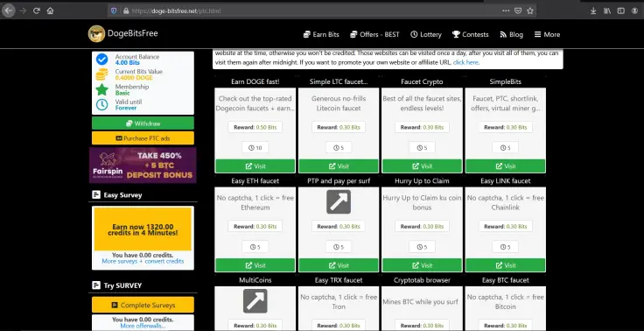The width and height of the screenshot is (644, 331).
Task: Open the Firefox account icon
Action: coord(634,11)
